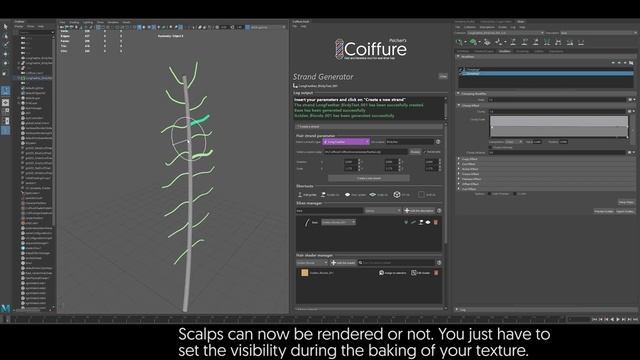640x360 pixels.
Task: Click the Add new shader button
Action: click(x=343, y=263)
